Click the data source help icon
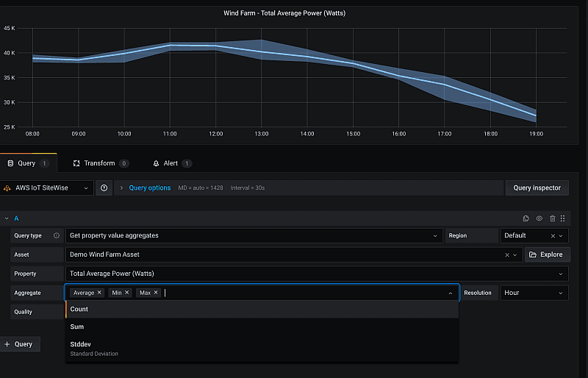Image resolution: width=588 pixels, height=378 pixels. pyautogui.click(x=104, y=188)
